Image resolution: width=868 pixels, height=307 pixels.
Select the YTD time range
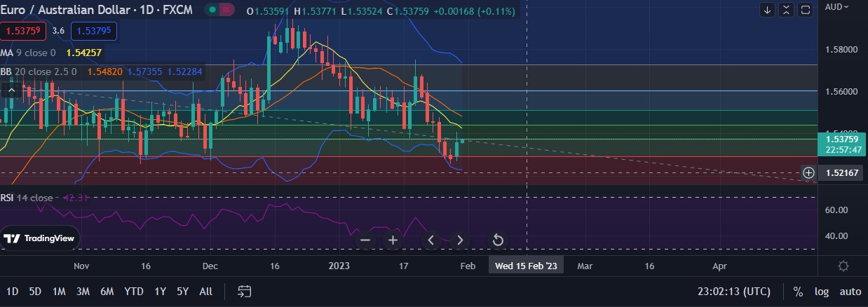click(133, 292)
